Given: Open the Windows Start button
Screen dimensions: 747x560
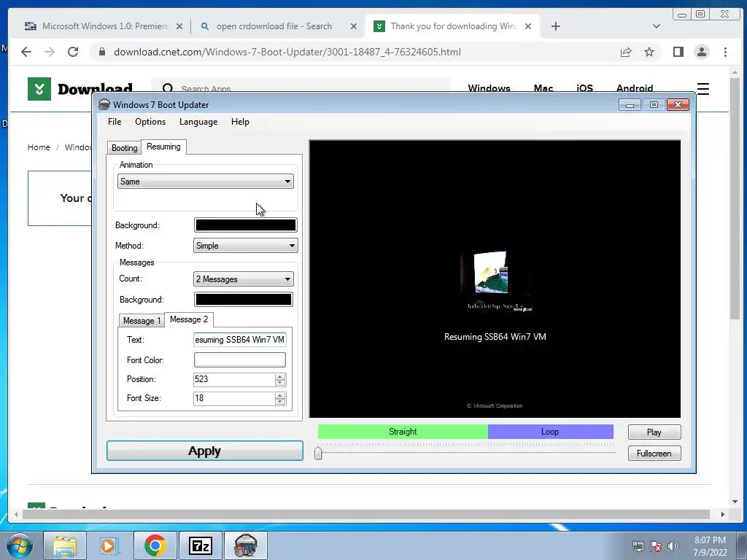Looking at the screenshot, I should pyautogui.click(x=19, y=545).
